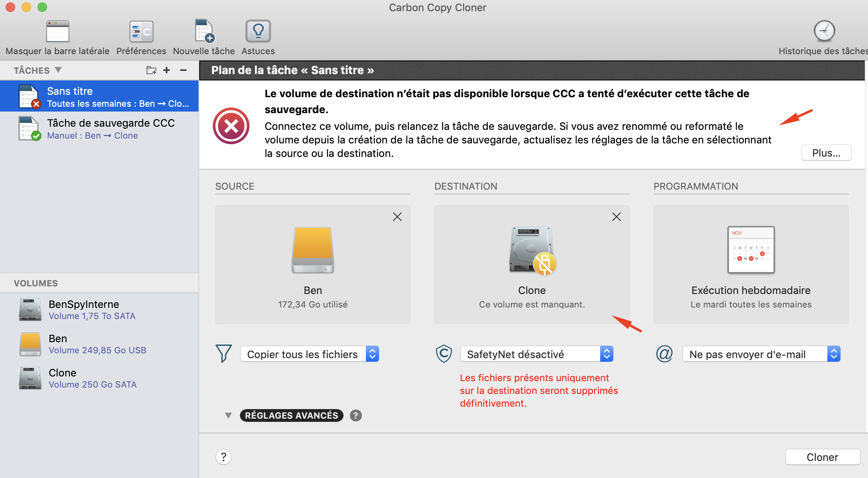This screenshot has width=868, height=478.
Task: Add a task with the plus icon
Action: click(x=167, y=70)
